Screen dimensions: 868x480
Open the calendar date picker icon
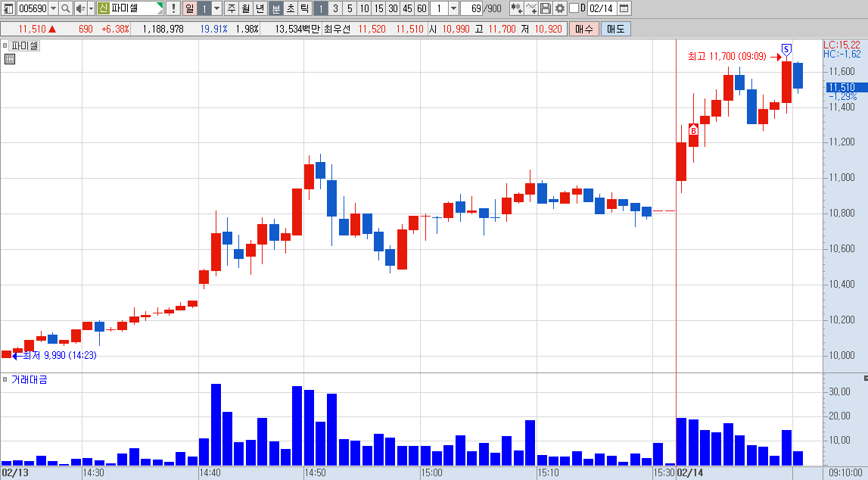(624, 8)
